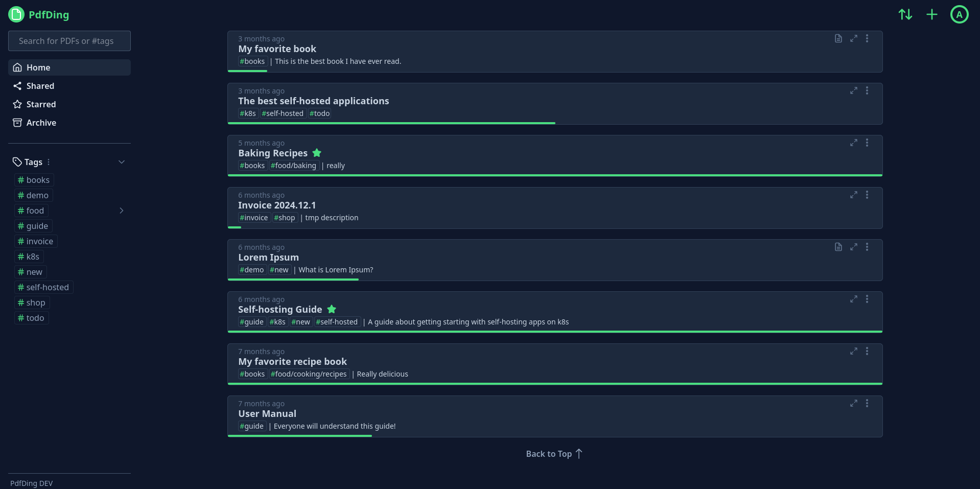980x489 pixels.
Task: Open the profile avatar menu
Action: pyautogui.click(x=959, y=14)
